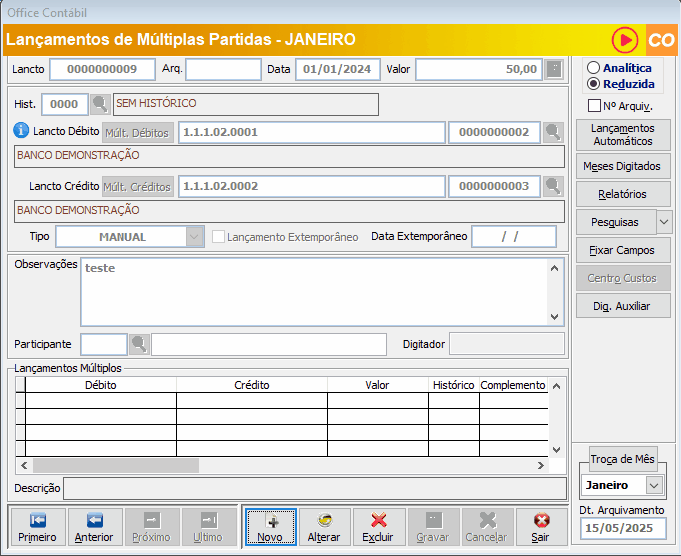
Task: Toggle the Nº Arquiv. checkbox
Action: (x=594, y=105)
